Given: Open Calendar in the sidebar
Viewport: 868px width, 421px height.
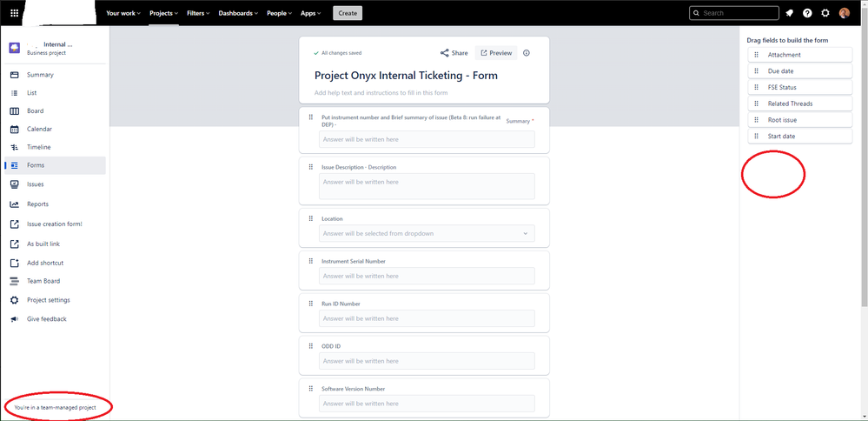Looking at the screenshot, I should (55, 129).
